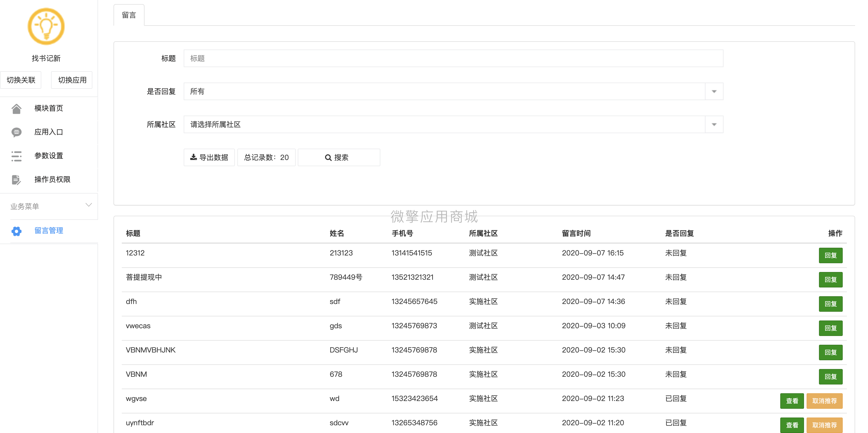Click the name sdcvv
Viewport: 868px width, 433px height.
pos(339,423)
